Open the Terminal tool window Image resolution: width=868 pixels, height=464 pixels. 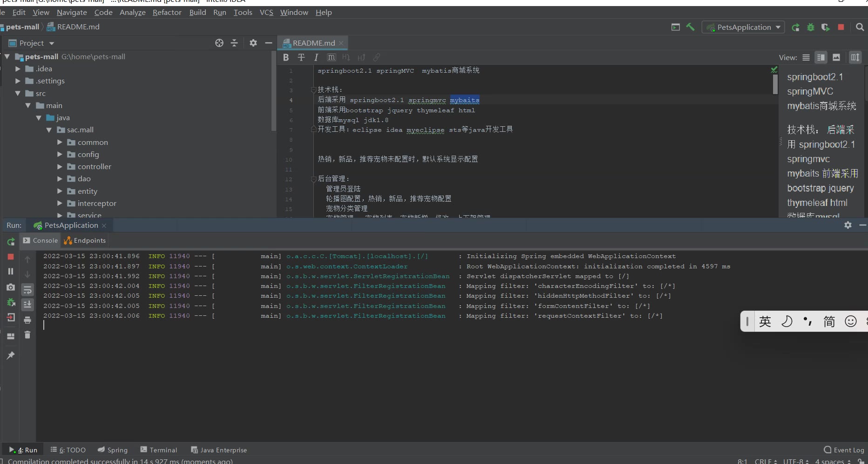[159, 450]
